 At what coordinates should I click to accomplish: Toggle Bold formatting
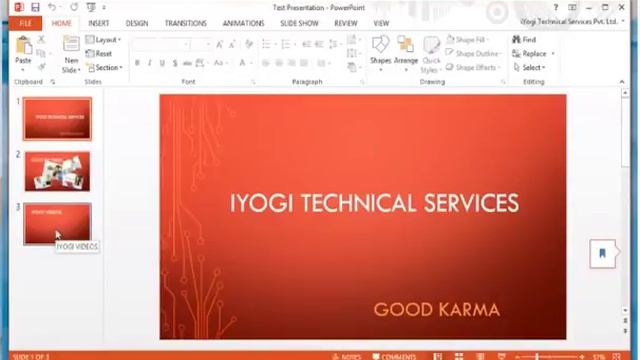pos(137,63)
